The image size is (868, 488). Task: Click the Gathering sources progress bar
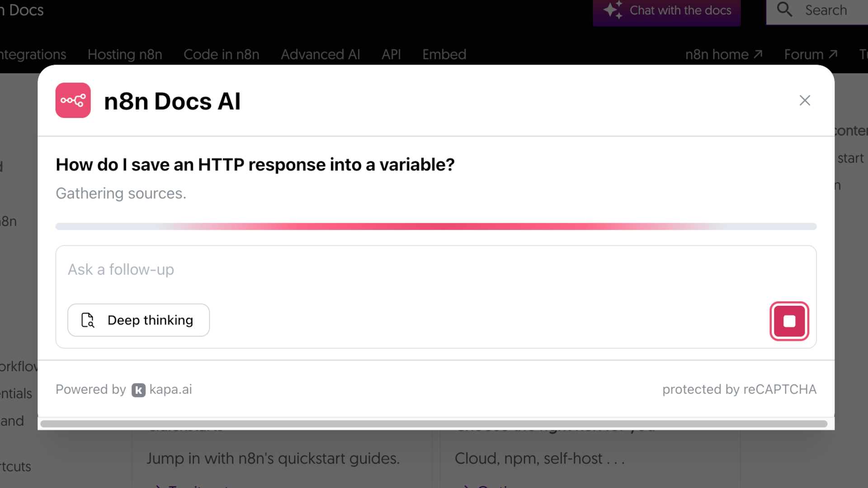click(436, 226)
